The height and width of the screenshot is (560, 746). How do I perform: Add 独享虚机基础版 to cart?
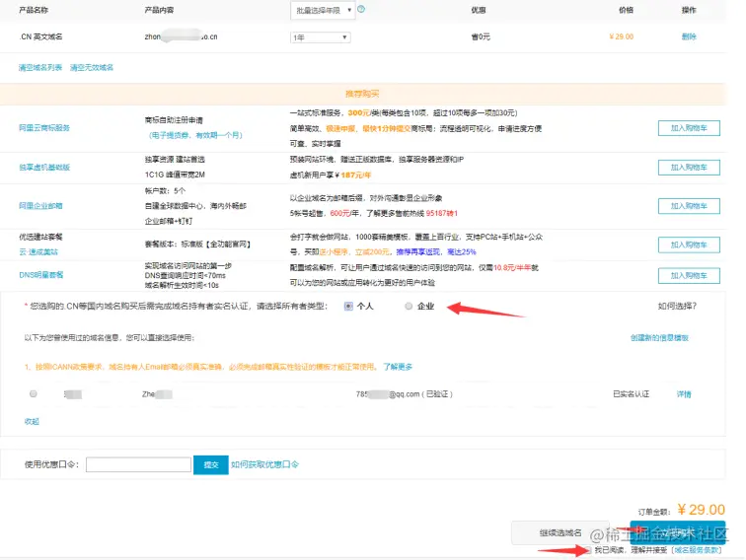pos(689,168)
